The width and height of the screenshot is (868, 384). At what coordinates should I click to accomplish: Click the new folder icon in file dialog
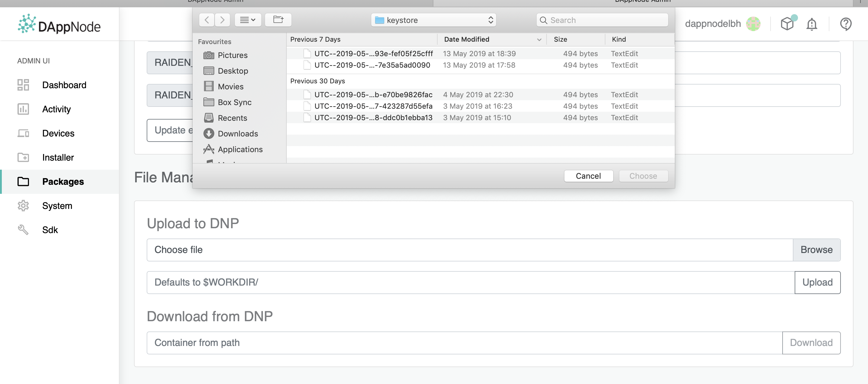[x=278, y=20]
